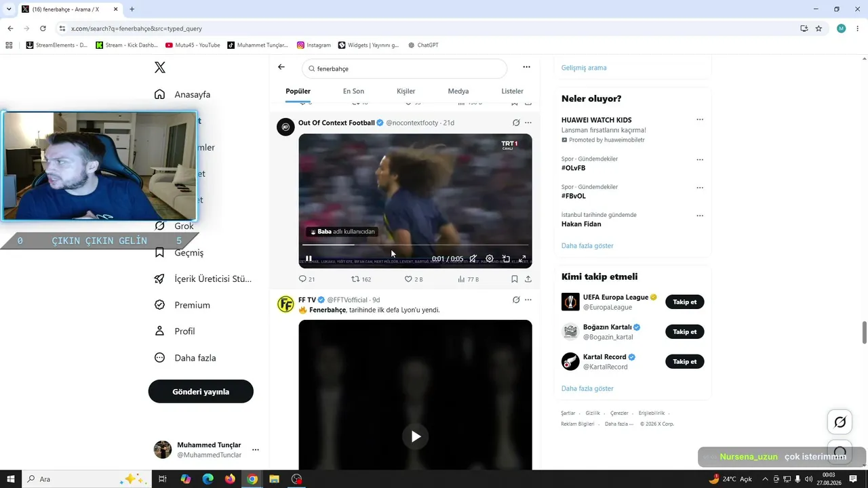
Task: Open account menu for Muhammed Tunçlar
Action: pos(206,449)
